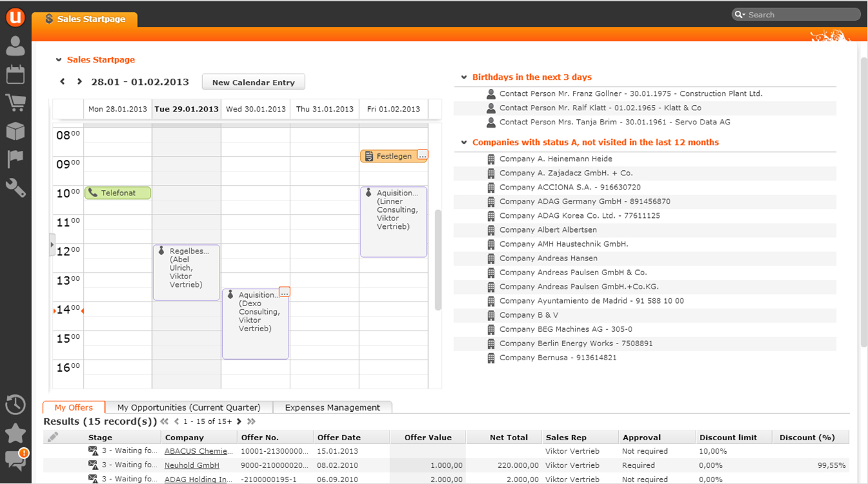Screen dimensions: 868x484
Task: Open the flag icon in left sidebar
Action: pyautogui.click(x=15, y=159)
